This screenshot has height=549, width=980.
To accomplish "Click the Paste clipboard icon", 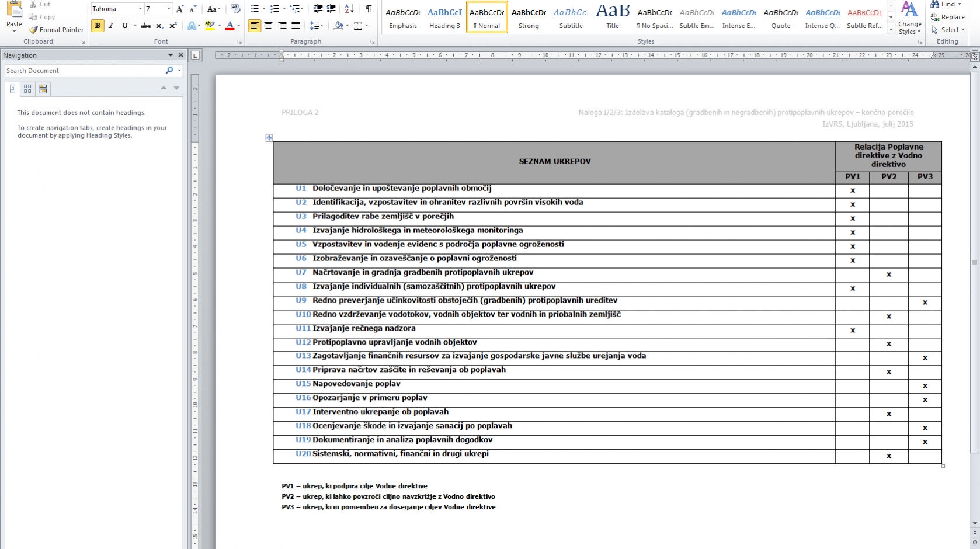I will tap(14, 8).
